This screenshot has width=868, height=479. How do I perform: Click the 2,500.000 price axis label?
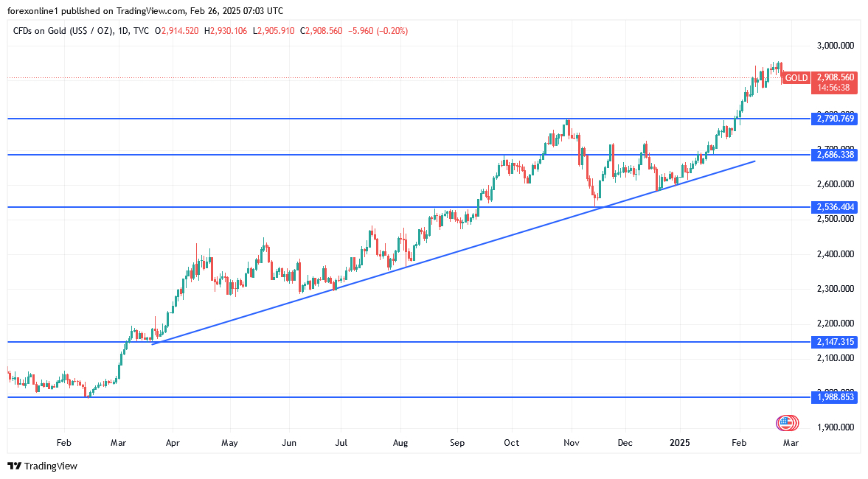click(x=836, y=219)
